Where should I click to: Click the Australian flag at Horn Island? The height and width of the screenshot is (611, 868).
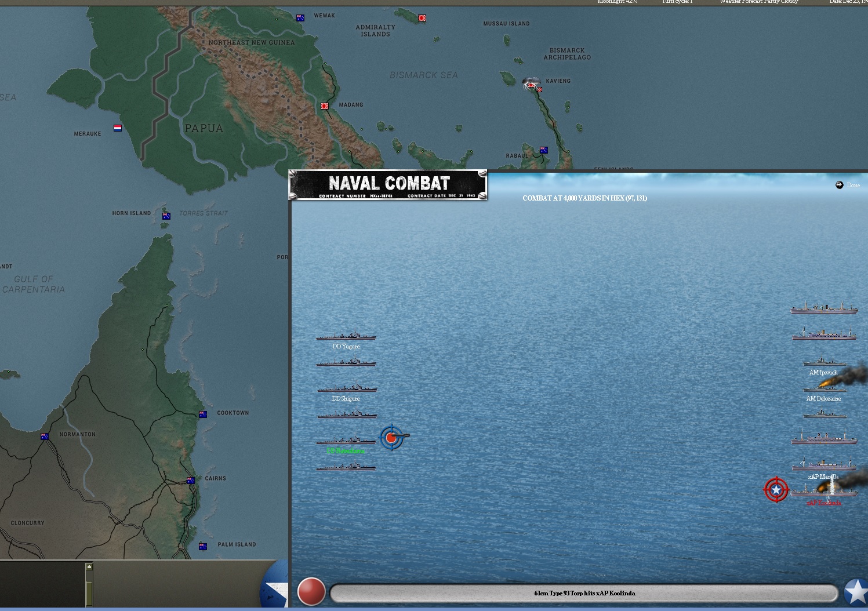coord(166,216)
